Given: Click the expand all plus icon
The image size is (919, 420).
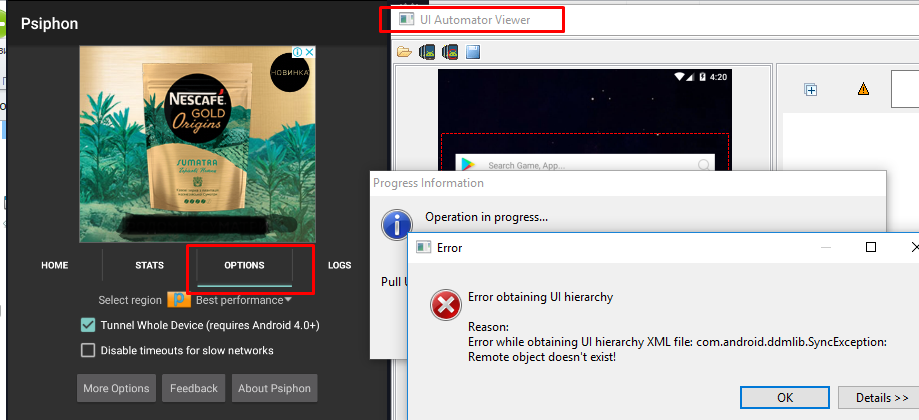Looking at the screenshot, I should tap(811, 90).
